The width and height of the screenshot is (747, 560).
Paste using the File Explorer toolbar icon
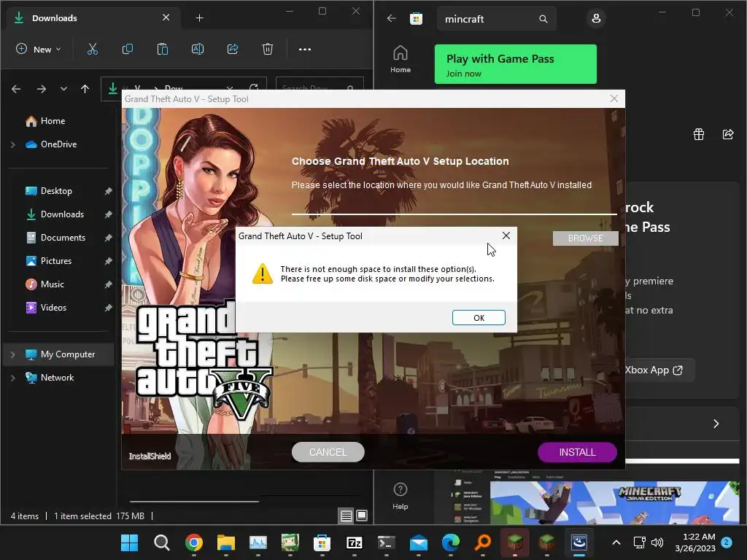163,49
